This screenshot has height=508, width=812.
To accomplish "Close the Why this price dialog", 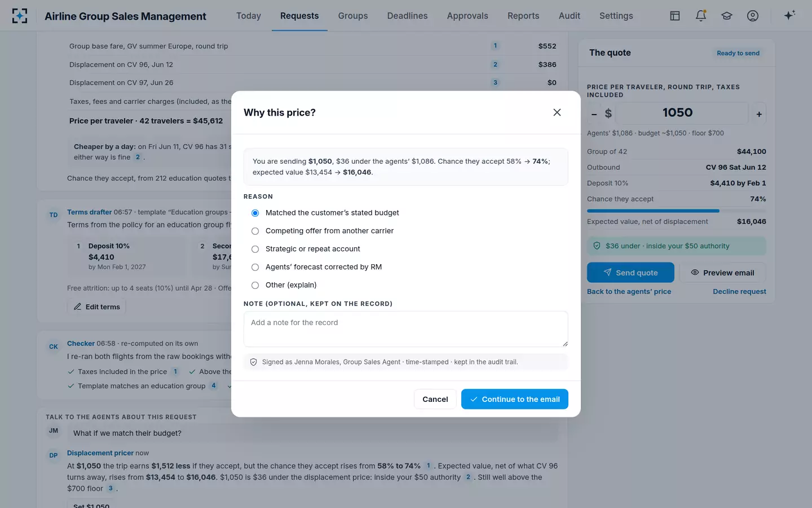I will coord(557,112).
